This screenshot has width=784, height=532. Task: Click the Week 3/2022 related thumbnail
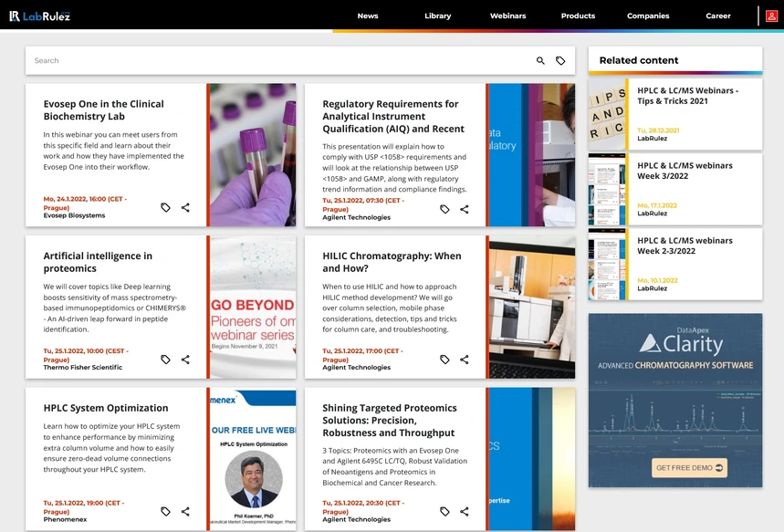607,189
